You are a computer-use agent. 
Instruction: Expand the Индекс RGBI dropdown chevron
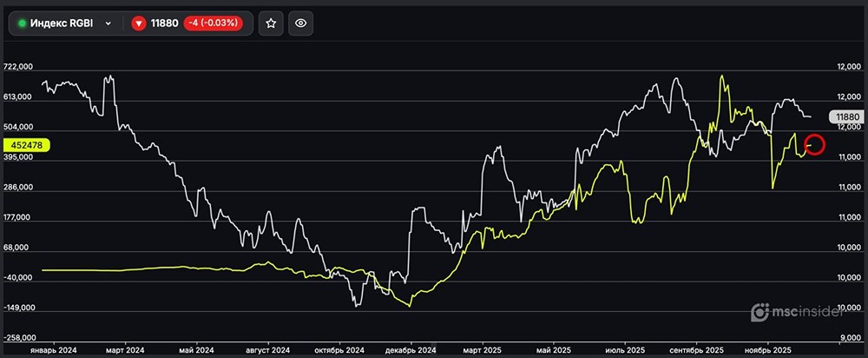108,24
